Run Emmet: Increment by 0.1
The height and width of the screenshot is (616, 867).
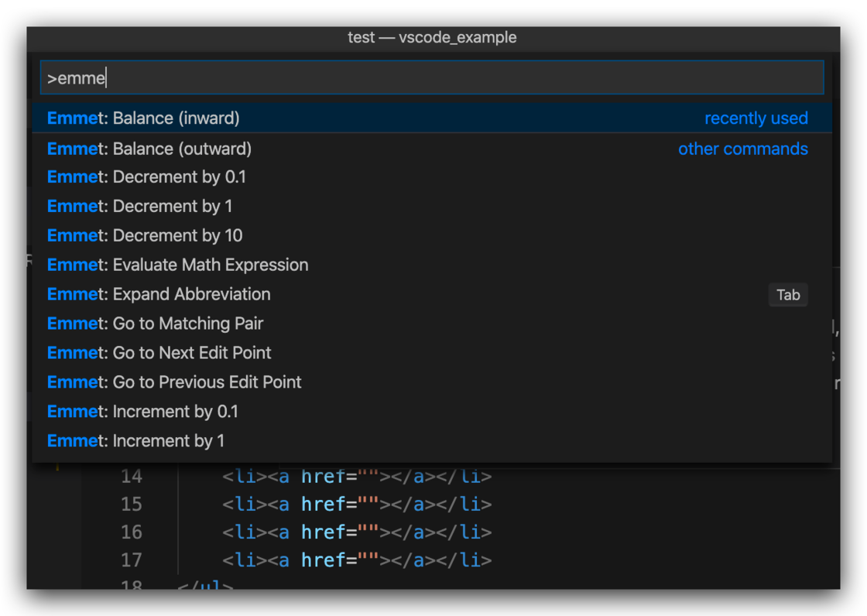[x=142, y=412]
